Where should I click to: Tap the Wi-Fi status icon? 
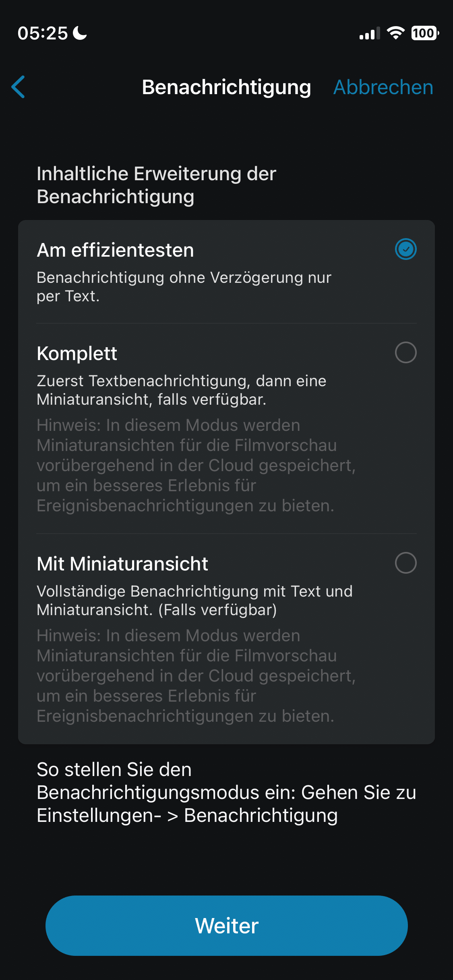(x=395, y=33)
